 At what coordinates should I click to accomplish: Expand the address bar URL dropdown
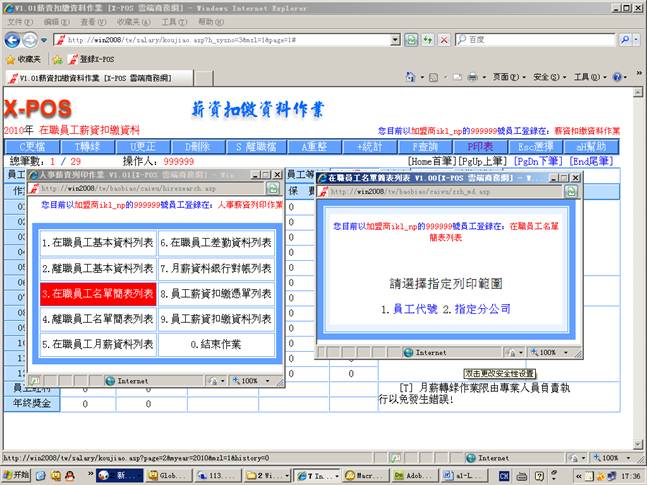coord(396,40)
